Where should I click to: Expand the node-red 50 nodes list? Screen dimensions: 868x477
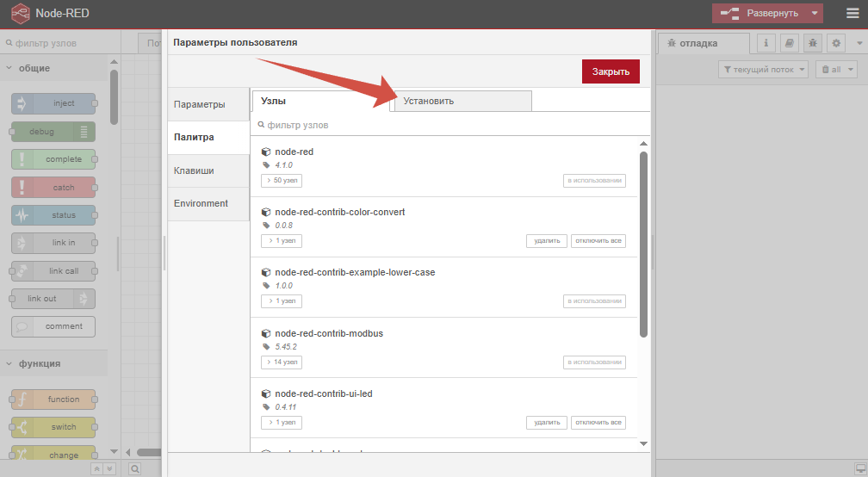[282, 181]
